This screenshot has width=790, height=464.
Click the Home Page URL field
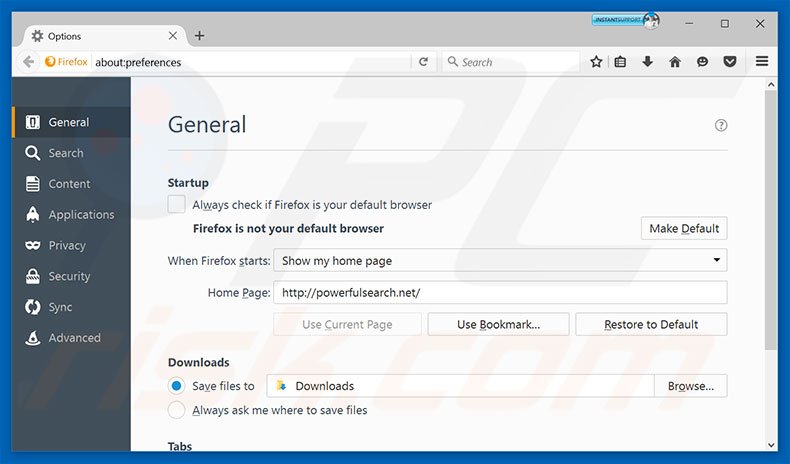[500, 292]
